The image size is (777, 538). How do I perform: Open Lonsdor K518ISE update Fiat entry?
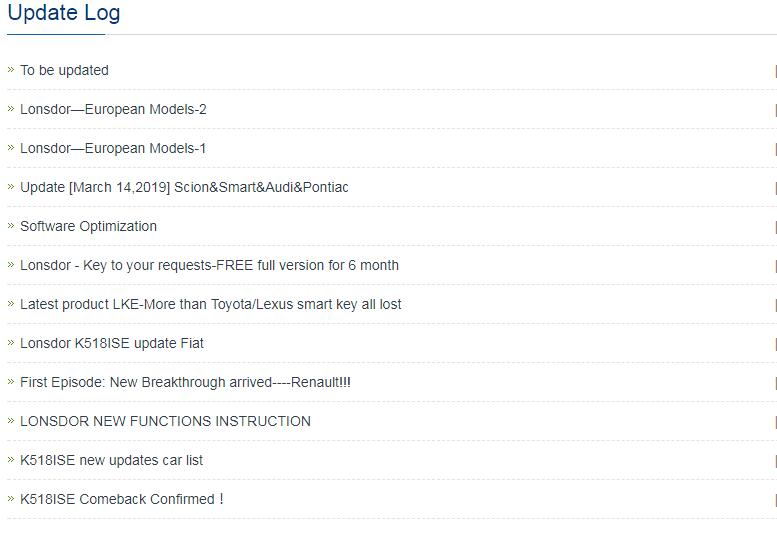click(111, 343)
